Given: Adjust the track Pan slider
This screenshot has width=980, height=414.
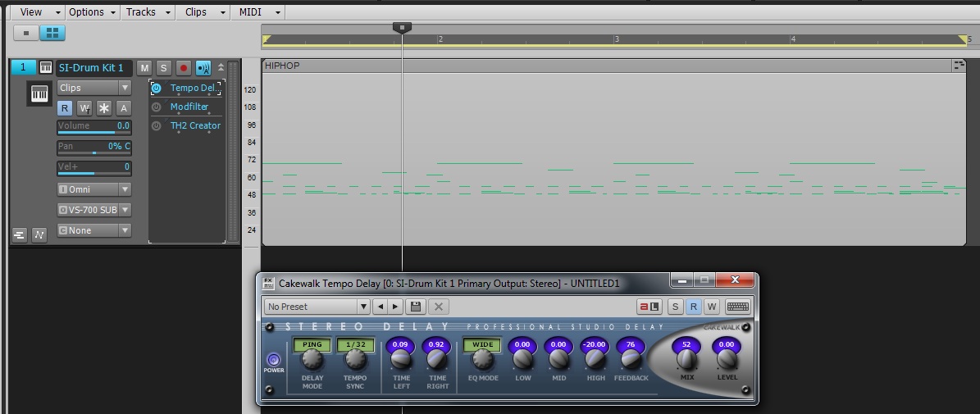Looking at the screenshot, I should tap(93, 148).
